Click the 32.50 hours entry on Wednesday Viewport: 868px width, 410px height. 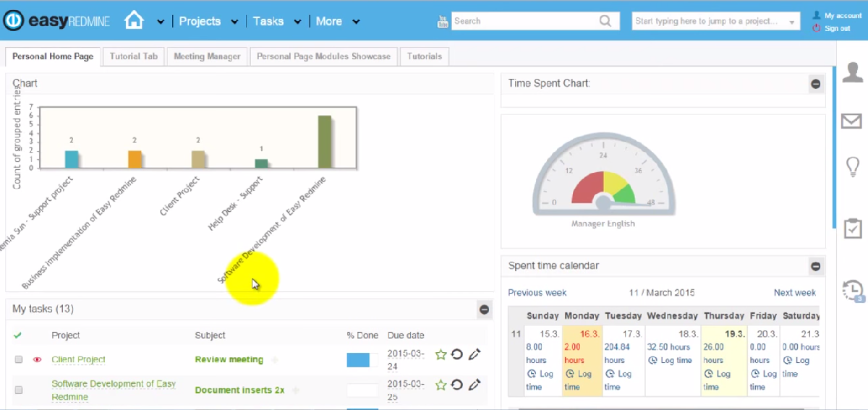click(x=669, y=347)
